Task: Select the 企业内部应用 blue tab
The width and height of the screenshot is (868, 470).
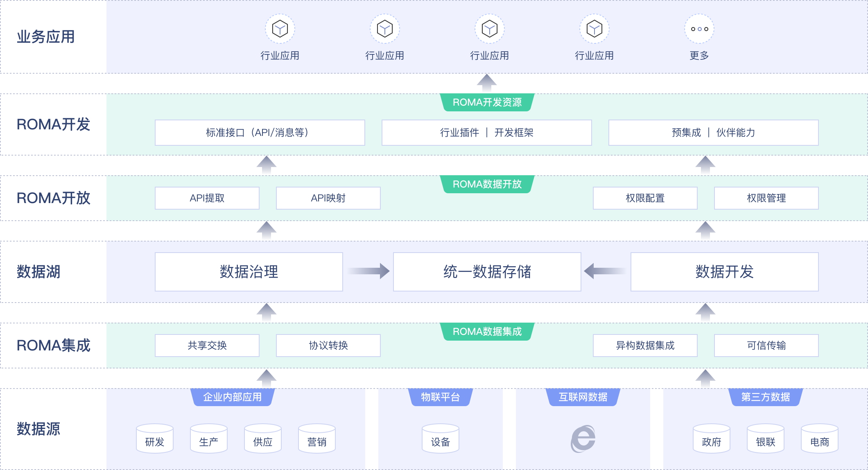Action: 233,397
